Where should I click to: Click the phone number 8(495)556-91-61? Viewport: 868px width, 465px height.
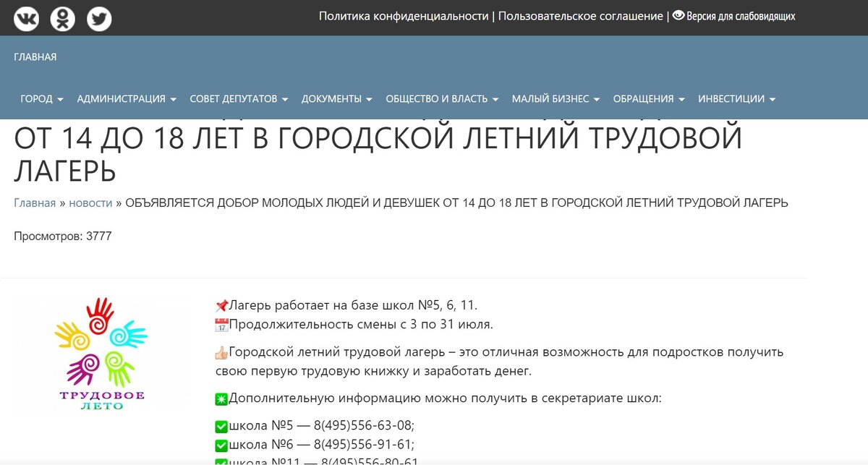point(364,444)
